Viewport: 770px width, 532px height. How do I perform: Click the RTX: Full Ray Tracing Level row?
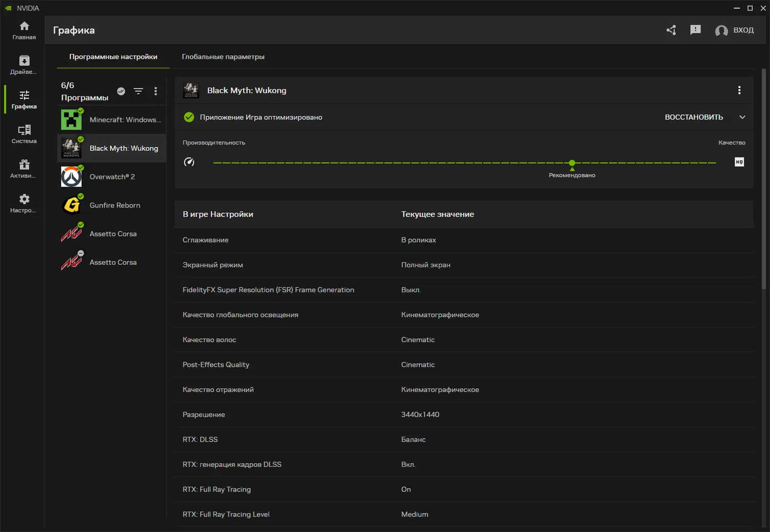pos(464,515)
